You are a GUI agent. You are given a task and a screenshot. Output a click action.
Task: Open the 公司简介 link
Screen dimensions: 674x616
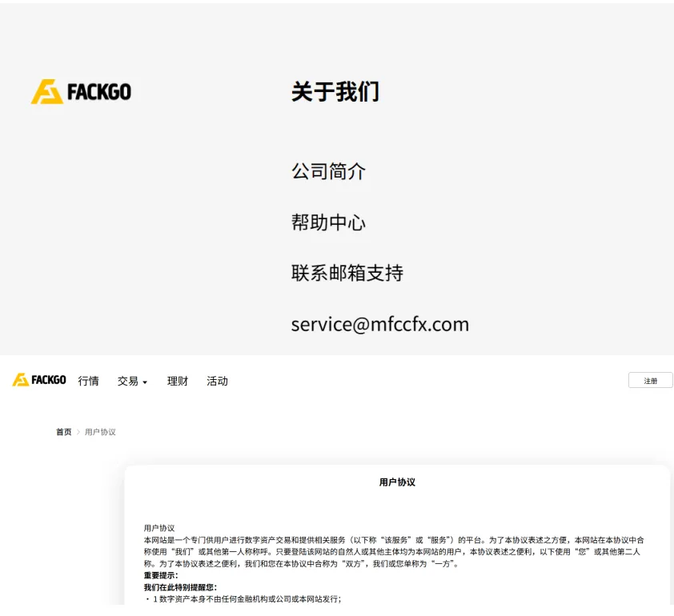[329, 171]
